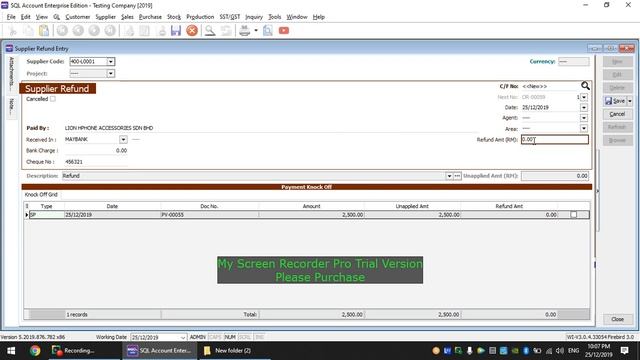Image resolution: width=640 pixels, height=360 pixels.
Task: Click the Note side tab
Action: (x=12, y=107)
